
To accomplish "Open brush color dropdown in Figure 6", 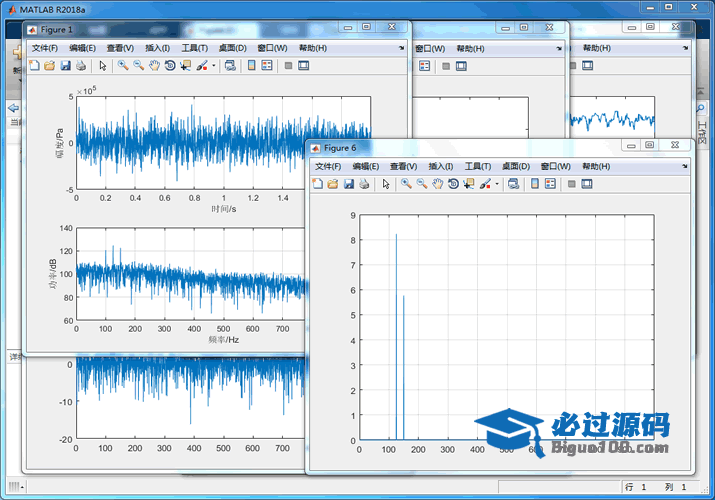I will tap(497, 184).
